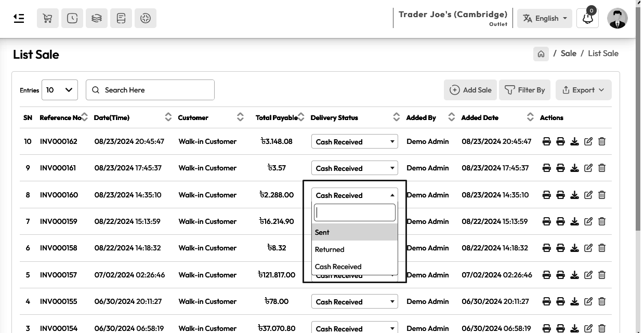Sort table by Added By column
644x333 pixels.
point(452,117)
